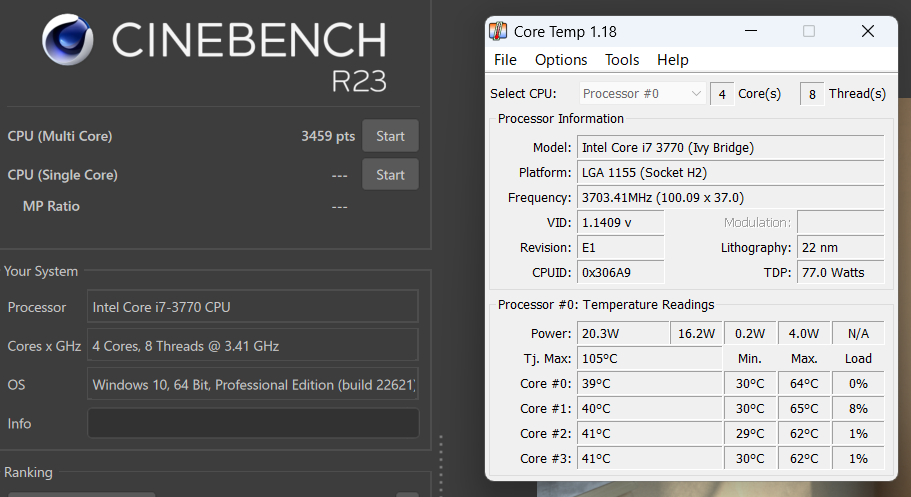Click the 3459 pts multi core score

point(328,136)
